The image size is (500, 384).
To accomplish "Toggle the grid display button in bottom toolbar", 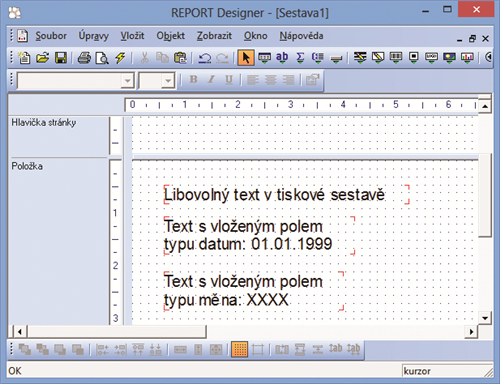I will (240, 349).
